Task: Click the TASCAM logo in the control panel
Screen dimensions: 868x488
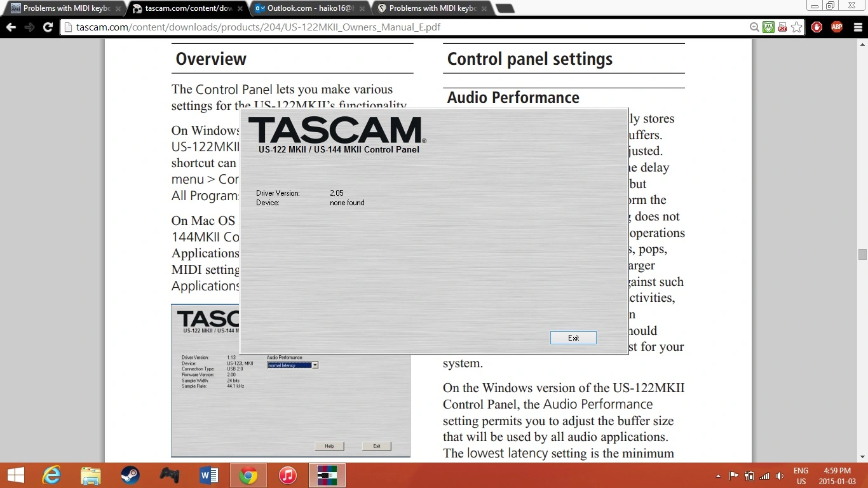Action: coord(337,130)
